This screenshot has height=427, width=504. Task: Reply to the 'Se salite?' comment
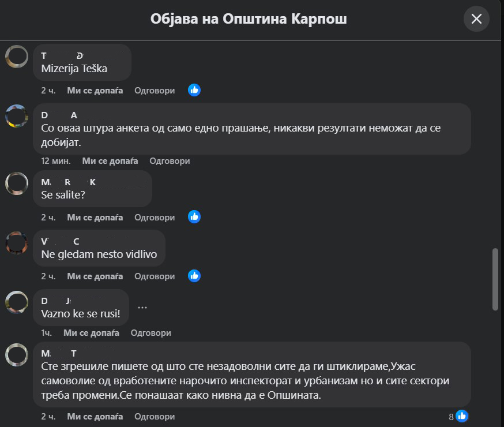pyautogui.click(x=154, y=218)
